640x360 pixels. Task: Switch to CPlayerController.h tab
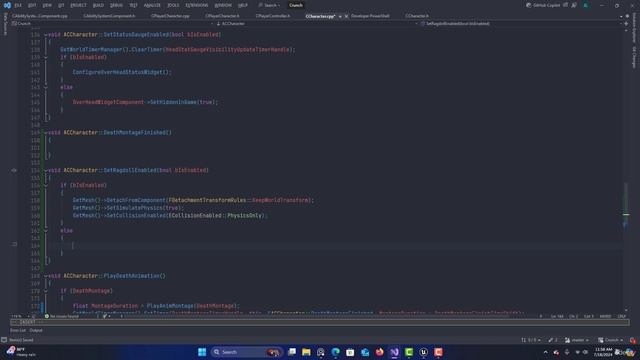pyautogui.click(x=273, y=16)
